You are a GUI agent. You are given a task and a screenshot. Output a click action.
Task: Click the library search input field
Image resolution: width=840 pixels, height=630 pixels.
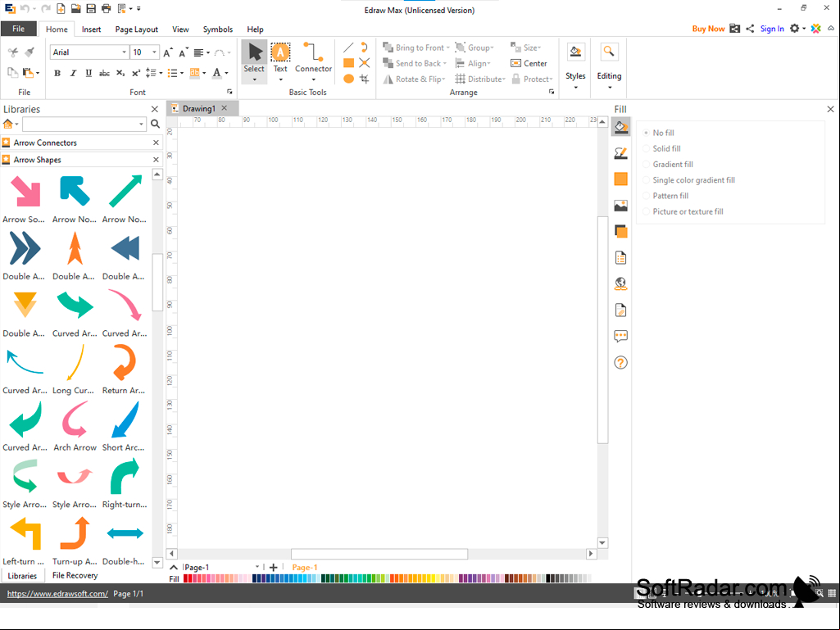click(x=79, y=125)
